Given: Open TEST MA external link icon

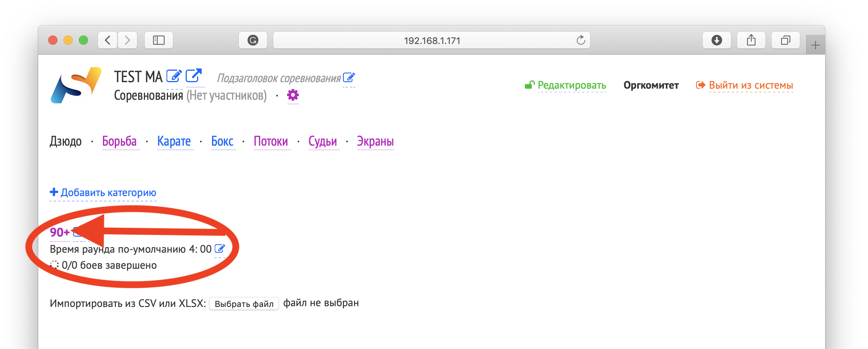Looking at the screenshot, I should coord(194,75).
